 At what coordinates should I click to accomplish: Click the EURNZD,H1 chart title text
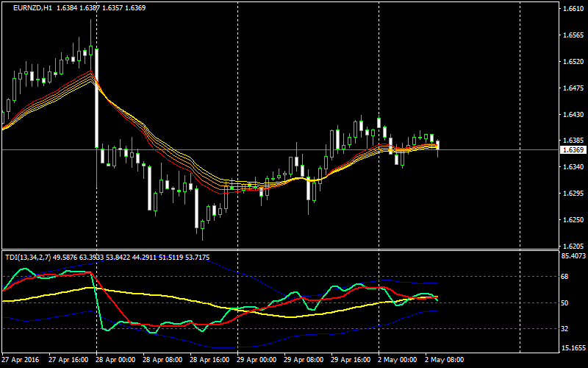(32, 8)
